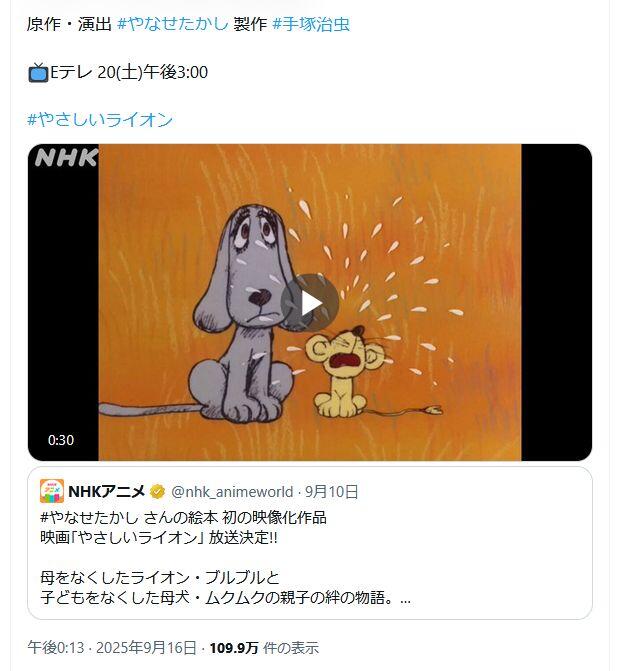Open the quoted NHKアニメ post text
634x671 pixels.
[225, 557]
